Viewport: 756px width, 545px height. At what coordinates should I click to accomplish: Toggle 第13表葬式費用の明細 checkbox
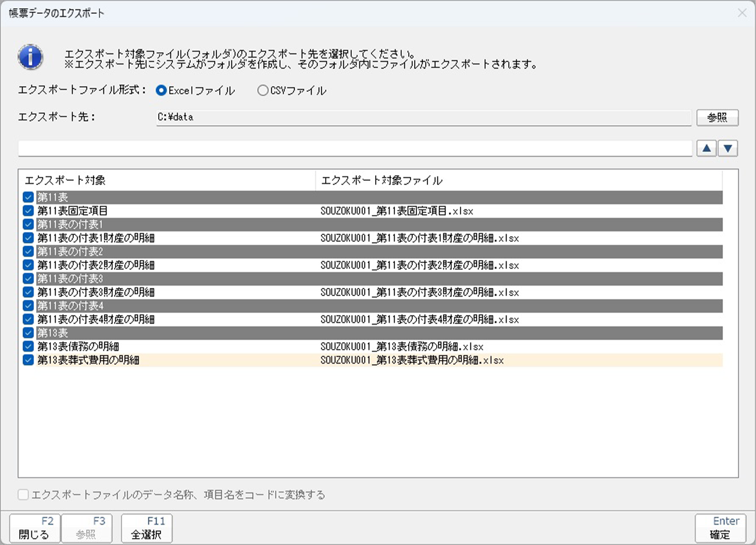[28, 360]
